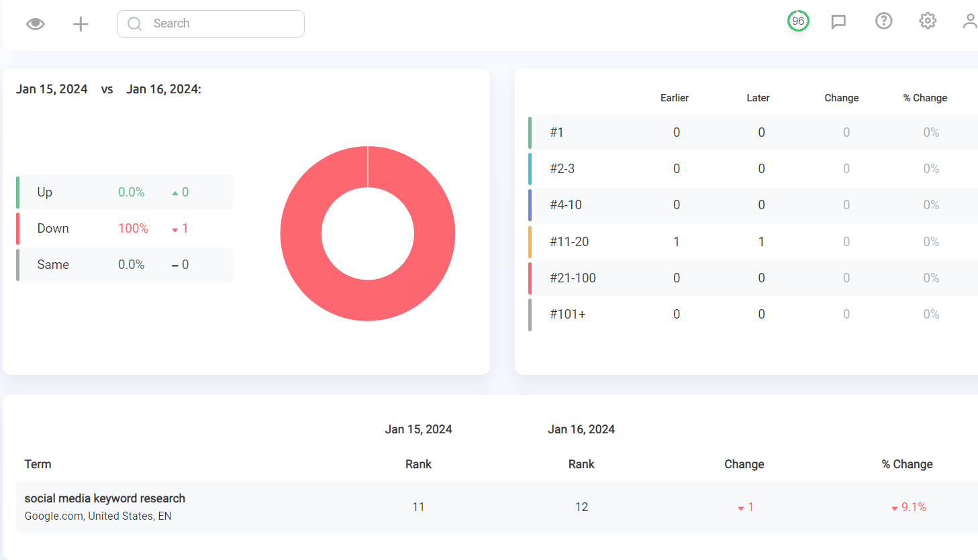Open the social media keyword research term
Screen dimensions: 978x560
coord(105,498)
